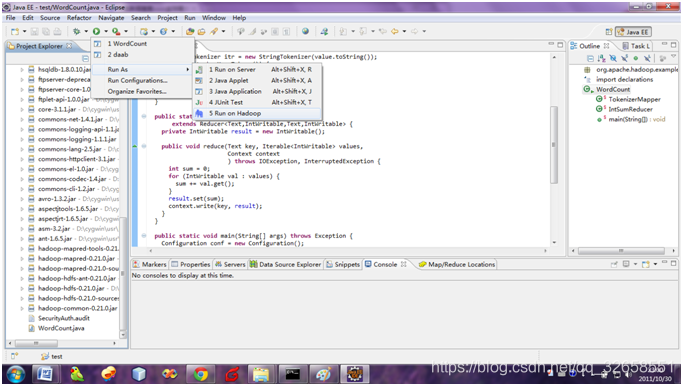This screenshot has width=683, height=386.
Task: Click the Paint icon in taskbar
Action: [323, 374]
